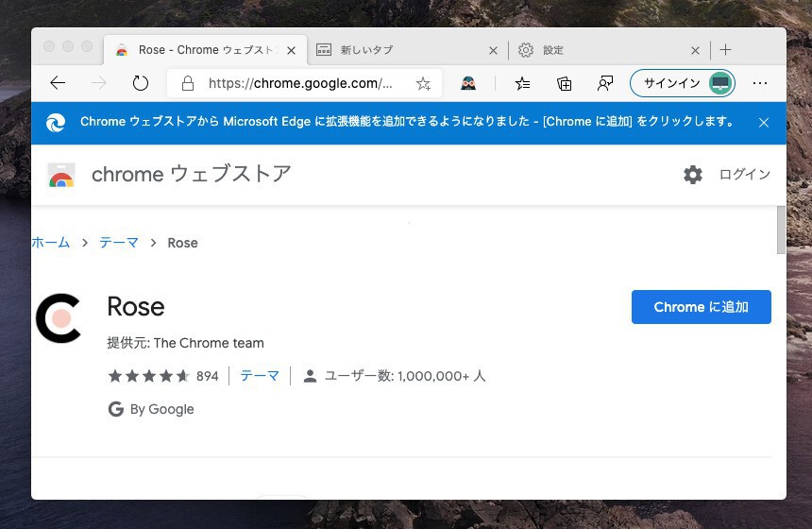Click the ログイン link
This screenshot has width=812, height=529.
point(744,175)
